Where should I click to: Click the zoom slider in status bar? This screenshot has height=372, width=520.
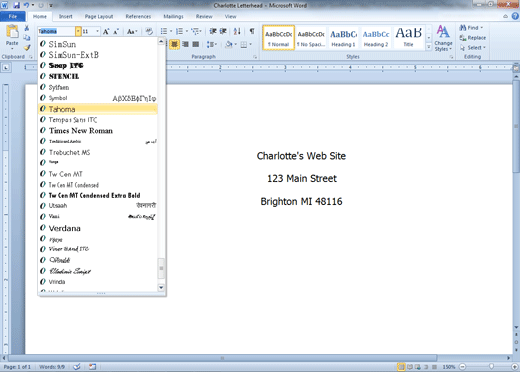(x=490, y=367)
